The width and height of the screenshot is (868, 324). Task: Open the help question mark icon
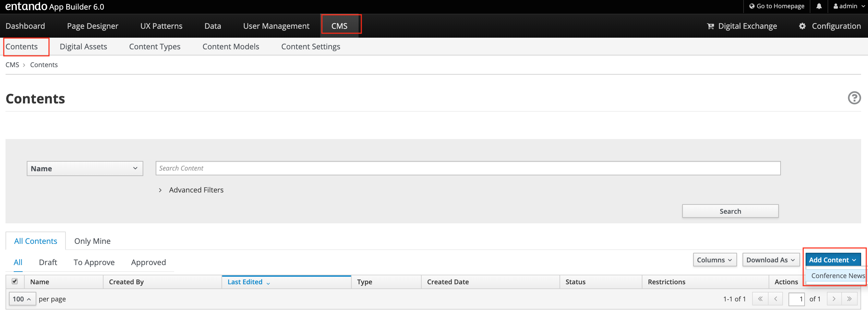click(x=854, y=98)
